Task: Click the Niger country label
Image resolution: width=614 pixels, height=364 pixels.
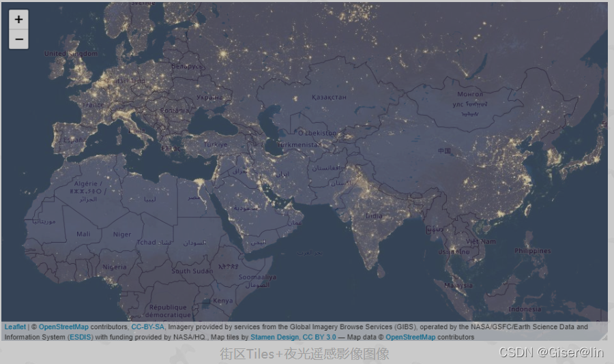Action: pyautogui.click(x=122, y=234)
